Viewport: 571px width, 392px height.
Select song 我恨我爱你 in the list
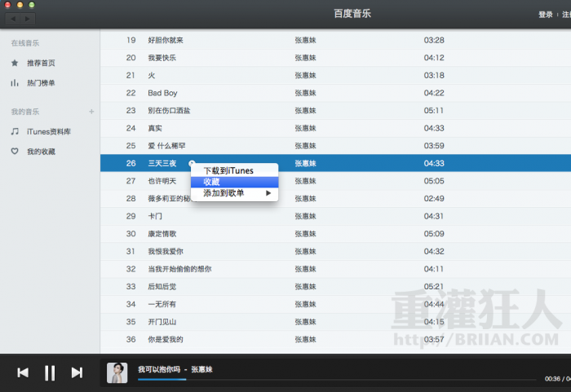click(166, 251)
